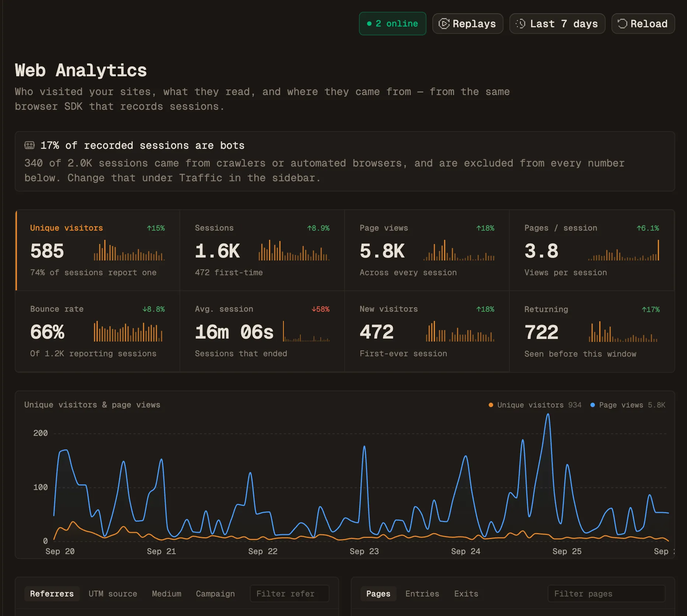Click the ↑8.9% sessions change badge

318,228
